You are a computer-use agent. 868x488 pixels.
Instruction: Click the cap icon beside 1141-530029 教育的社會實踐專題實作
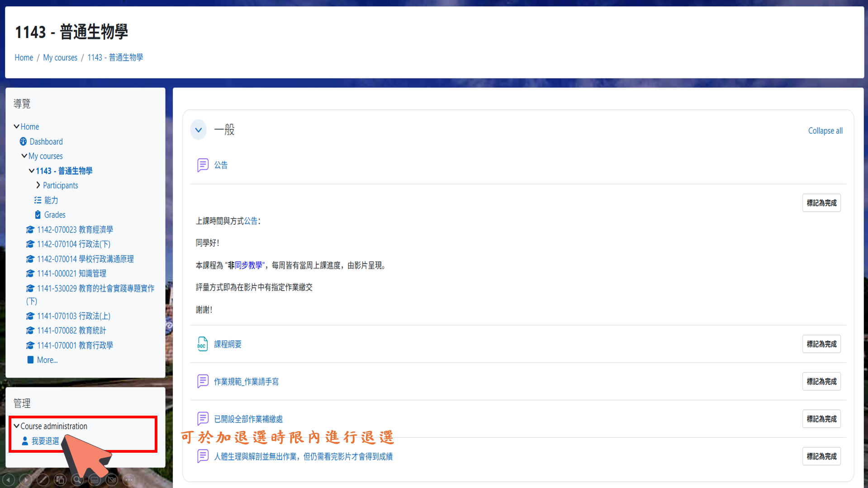point(30,288)
